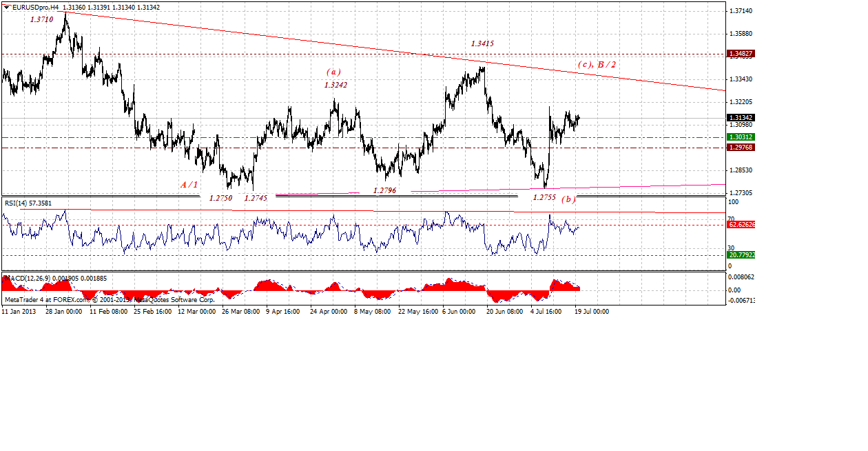868x451 pixels.
Task: Click the 22 May 16:00 date label
Action: point(417,311)
